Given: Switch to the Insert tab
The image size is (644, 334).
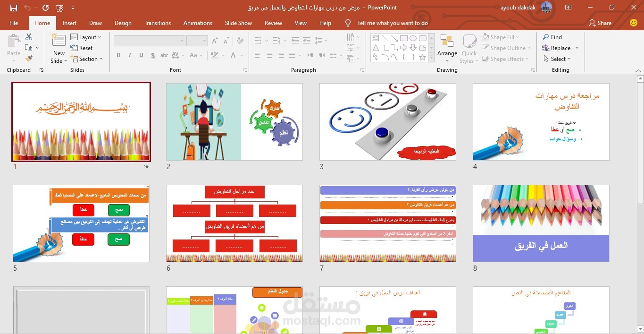Looking at the screenshot, I should pyautogui.click(x=69, y=23).
